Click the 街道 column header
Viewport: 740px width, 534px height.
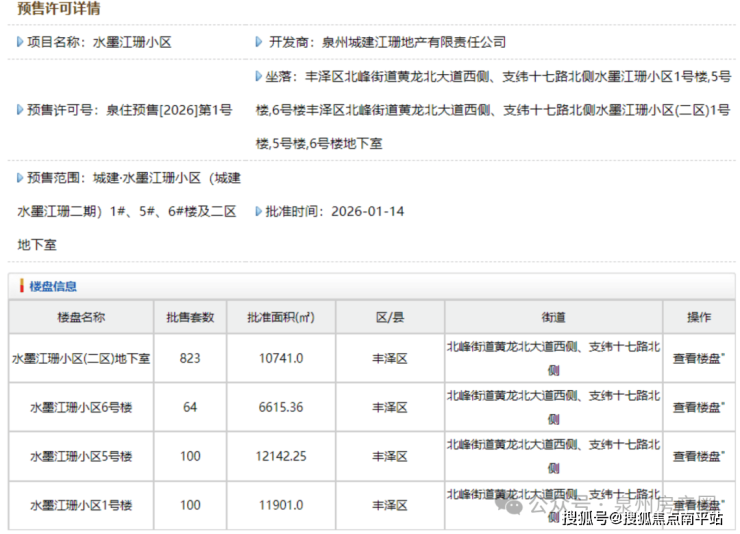[553, 318]
